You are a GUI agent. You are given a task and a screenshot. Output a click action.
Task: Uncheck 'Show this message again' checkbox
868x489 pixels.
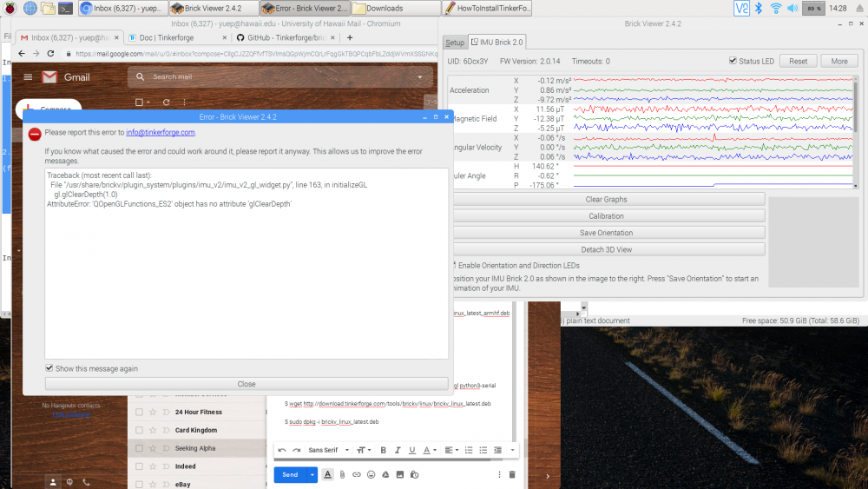click(49, 368)
